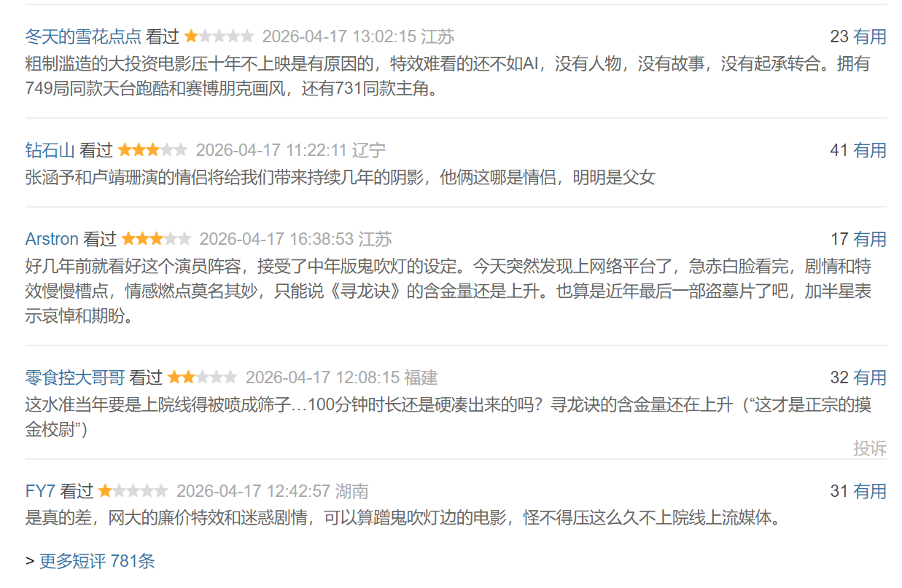The height and width of the screenshot is (588, 902).
Task: Open 钻石山 user profile
Action: pyautogui.click(x=50, y=150)
